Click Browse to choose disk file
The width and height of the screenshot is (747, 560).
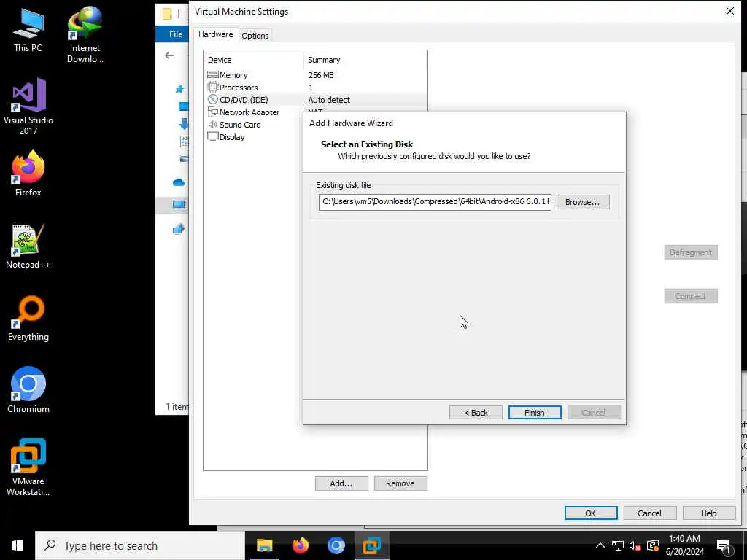pyautogui.click(x=582, y=202)
